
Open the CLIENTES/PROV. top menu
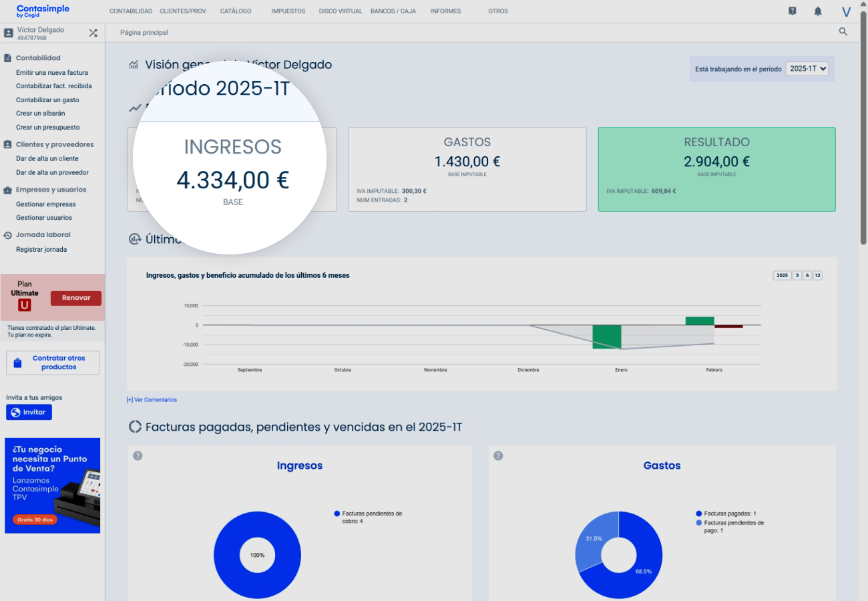184,11
